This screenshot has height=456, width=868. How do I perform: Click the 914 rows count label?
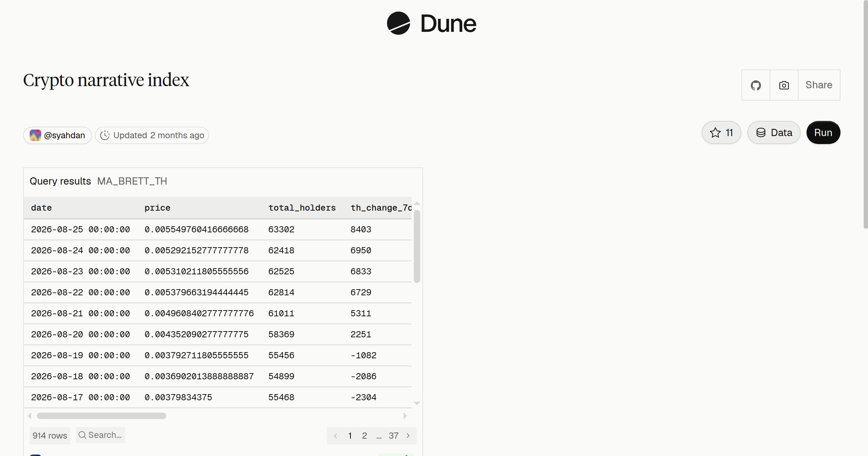click(x=50, y=435)
